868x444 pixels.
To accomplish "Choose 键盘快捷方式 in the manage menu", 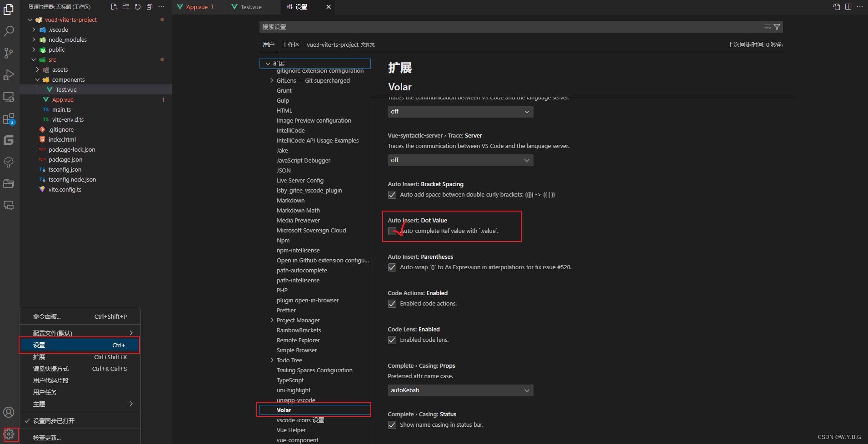I will (80, 369).
